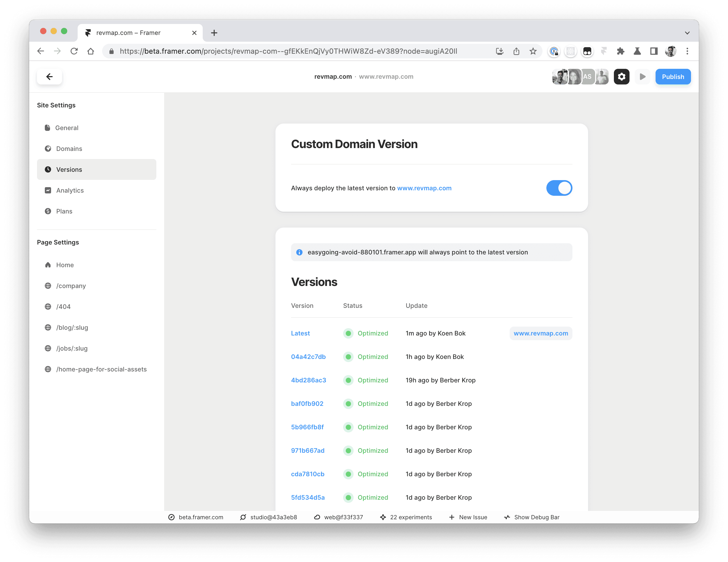This screenshot has height=562, width=728.
Task: Disable the always-deploy-latest-version toggle
Action: (x=559, y=188)
